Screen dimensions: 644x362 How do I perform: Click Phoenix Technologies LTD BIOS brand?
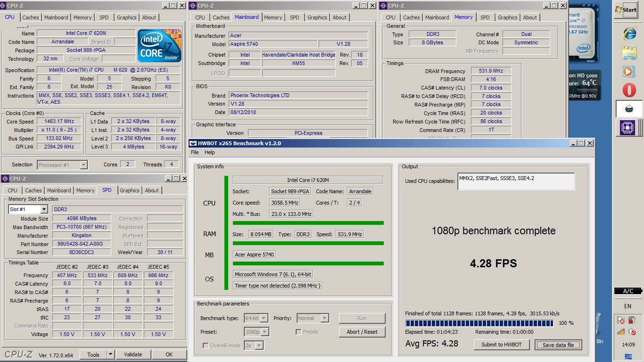pyautogui.click(x=298, y=95)
